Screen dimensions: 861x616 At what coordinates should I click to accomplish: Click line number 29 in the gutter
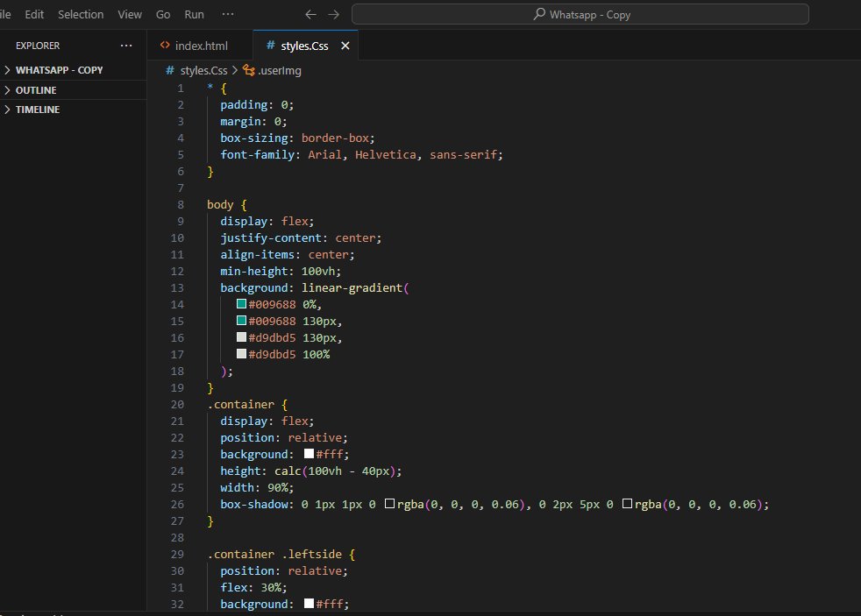pyautogui.click(x=177, y=554)
